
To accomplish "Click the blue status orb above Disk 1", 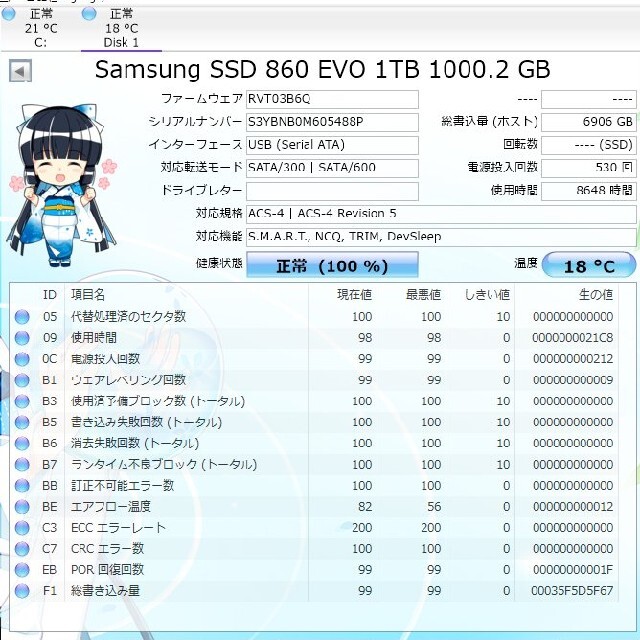I will point(89,14).
